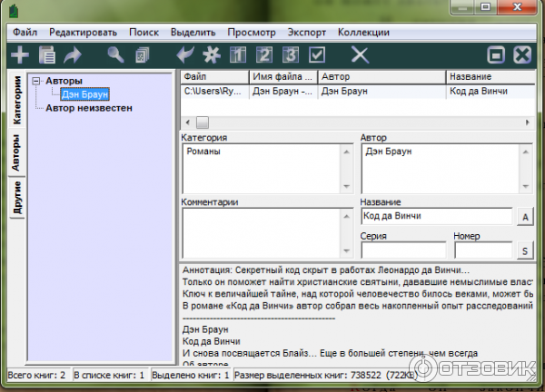Click the numbered 3 toolbar icon
This screenshot has width=545, height=392.
click(x=291, y=55)
